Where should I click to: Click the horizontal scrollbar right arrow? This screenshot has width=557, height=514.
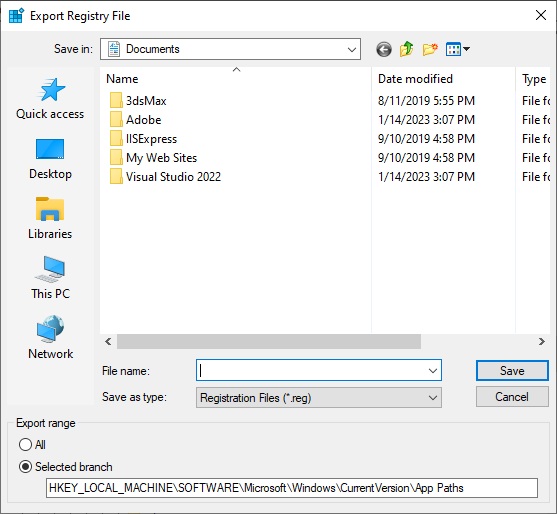tap(541, 342)
